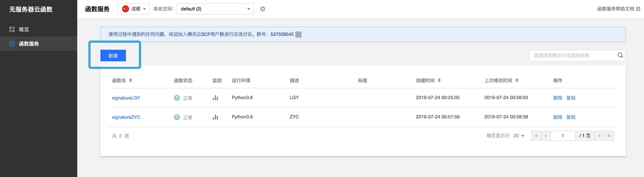View monitoring chart icon for signatureLGY
The width and height of the screenshot is (644, 177).
pos(215,98)
